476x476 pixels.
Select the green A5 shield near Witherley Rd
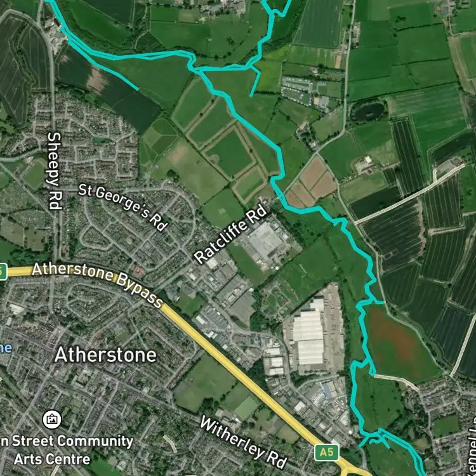(327, 453)
